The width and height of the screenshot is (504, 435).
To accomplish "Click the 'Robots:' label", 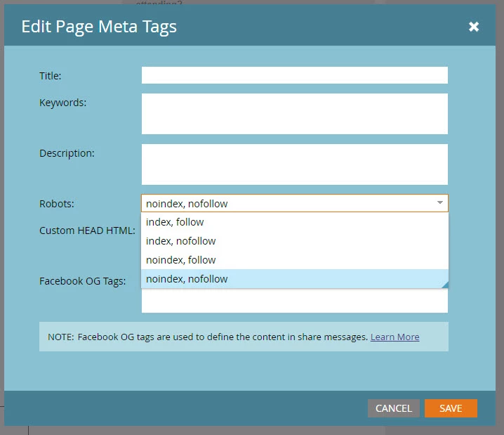I will [x=57, y=204].
